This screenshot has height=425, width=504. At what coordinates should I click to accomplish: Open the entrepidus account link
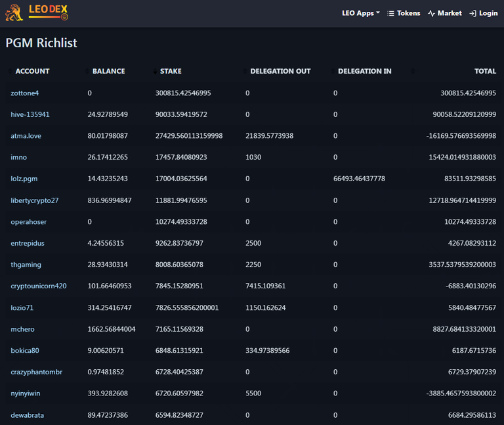tap(28, 243)
